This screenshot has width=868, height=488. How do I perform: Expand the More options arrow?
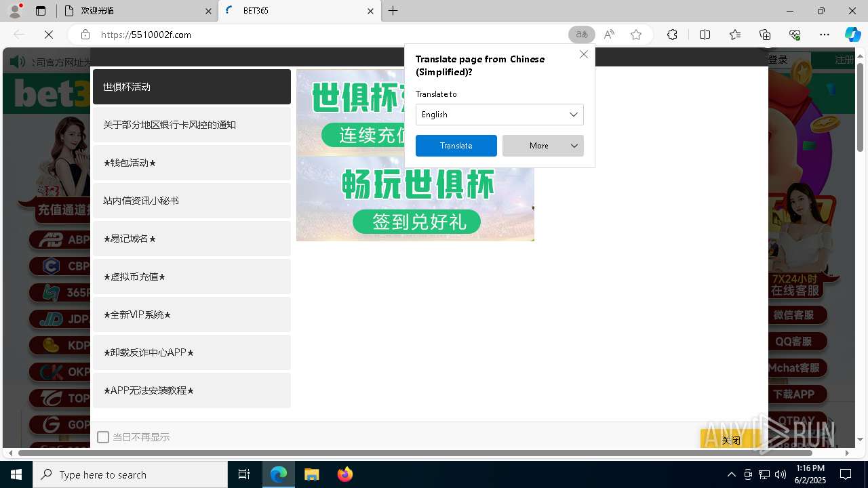click(x=574, y=146)
